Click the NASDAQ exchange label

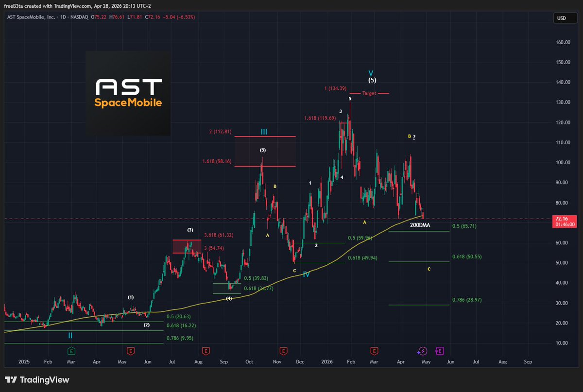pos(79,18)
